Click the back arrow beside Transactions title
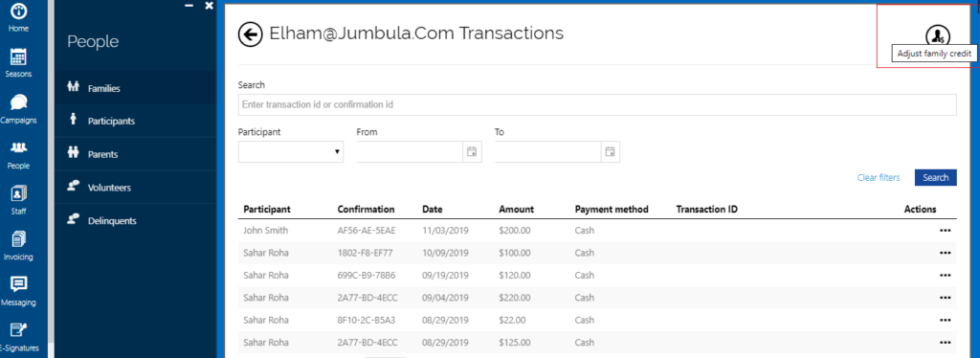The width and height of the screenshot is (980, 358). pyautogui.click(x=250, y=34)
